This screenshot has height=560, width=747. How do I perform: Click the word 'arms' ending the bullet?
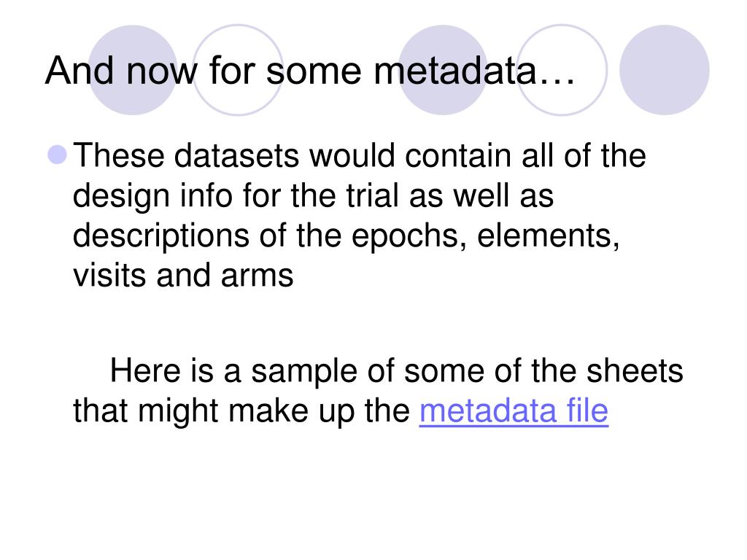pyautogui.click(x=257, y=276)
